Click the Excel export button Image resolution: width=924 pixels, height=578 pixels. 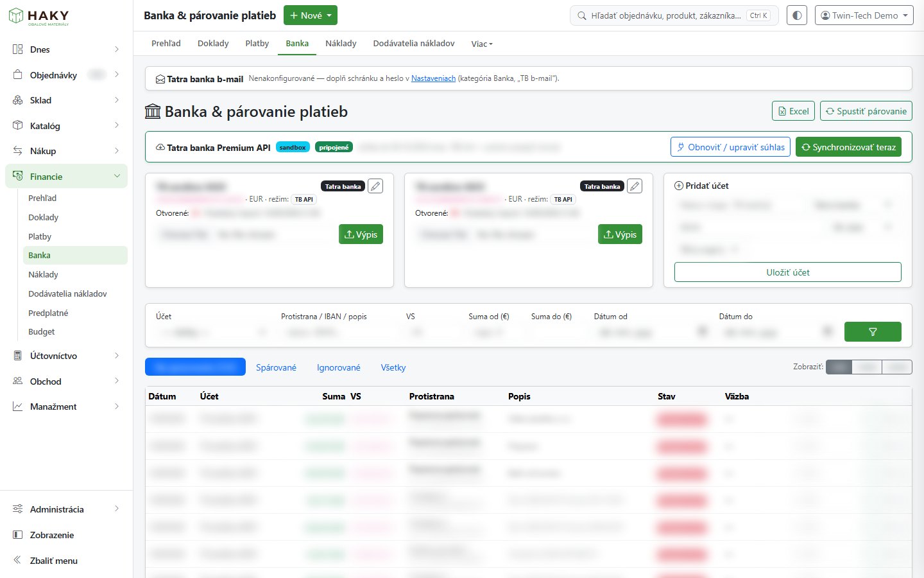coord(793,111)
